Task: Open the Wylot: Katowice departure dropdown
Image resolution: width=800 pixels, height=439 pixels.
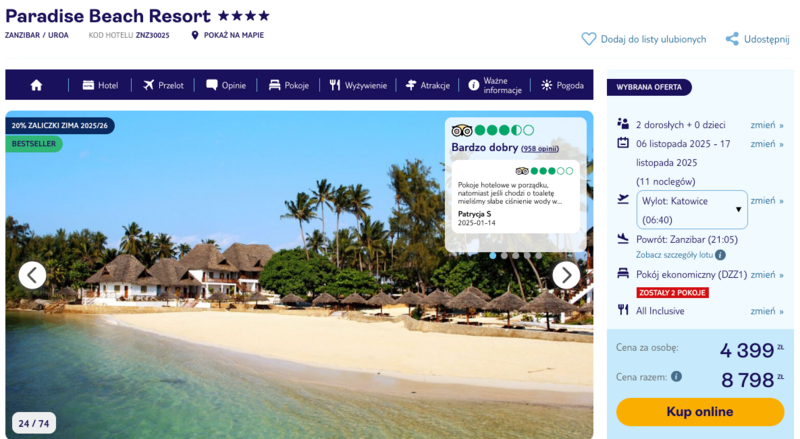Action: (691, 210)
